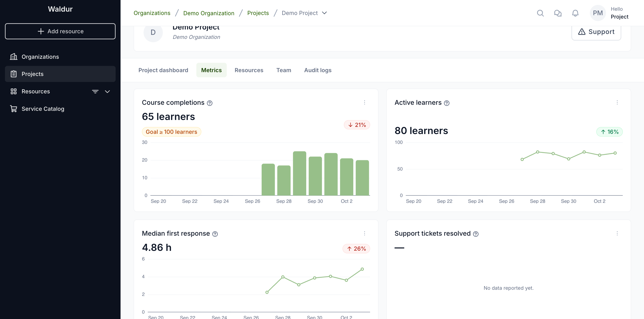Go to Organizations breadcrumb link
The image size is (644, 319).
(x=152, y=13)
